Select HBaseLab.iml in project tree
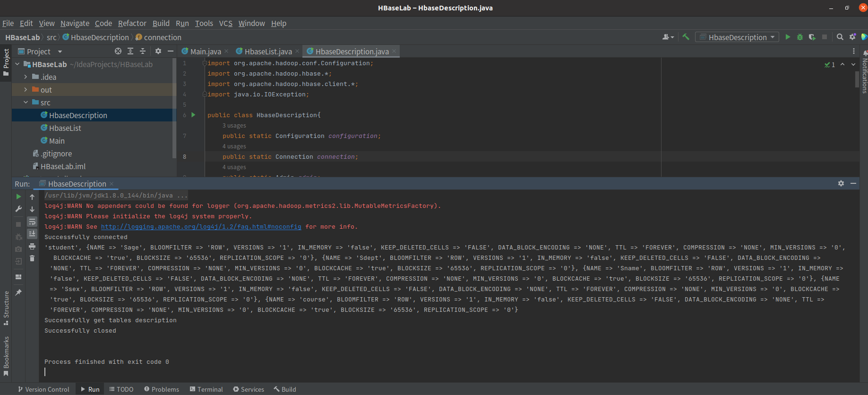 [x=63, y=166]
